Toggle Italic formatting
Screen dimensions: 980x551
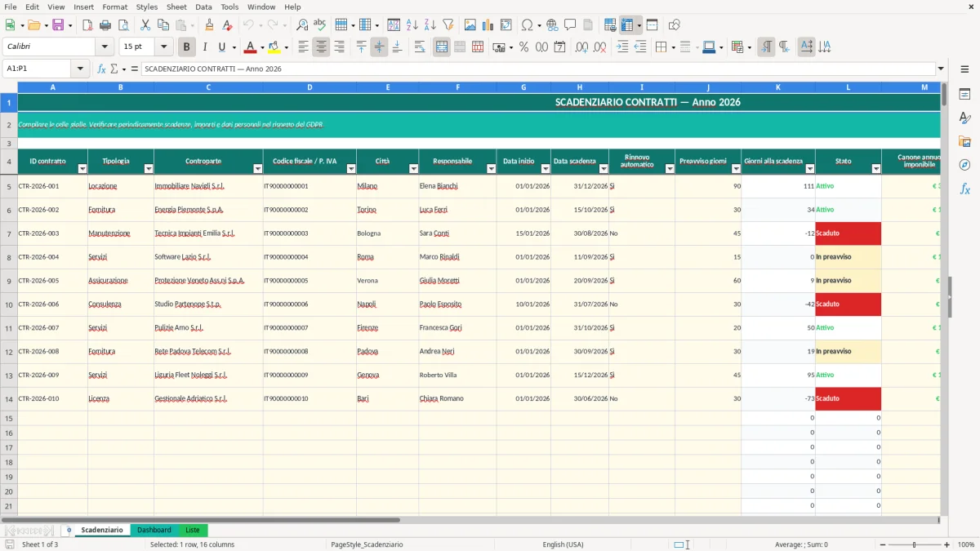(205, 47)
